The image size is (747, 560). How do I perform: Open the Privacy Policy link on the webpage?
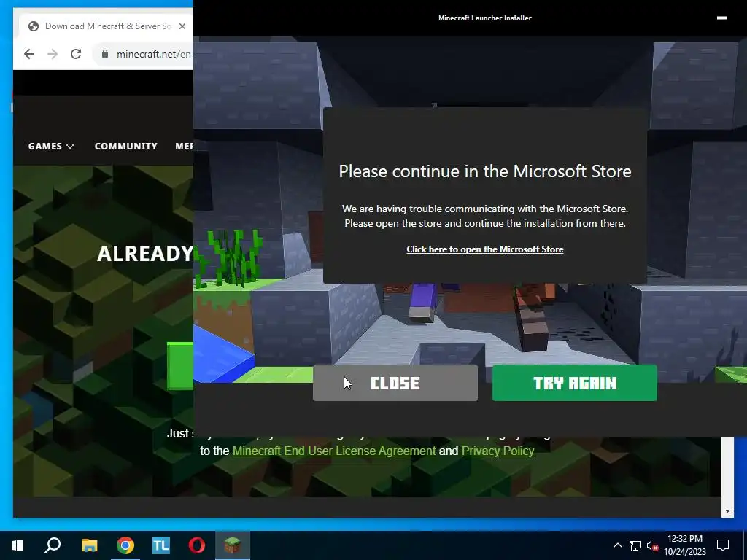click(x=498, y=451)
